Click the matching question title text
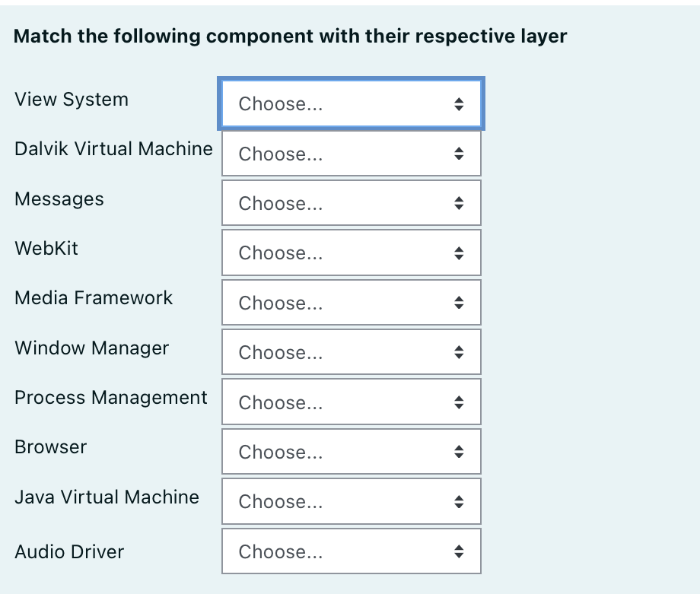The width and height of the screenshot is (700, 594). [291, 36]
